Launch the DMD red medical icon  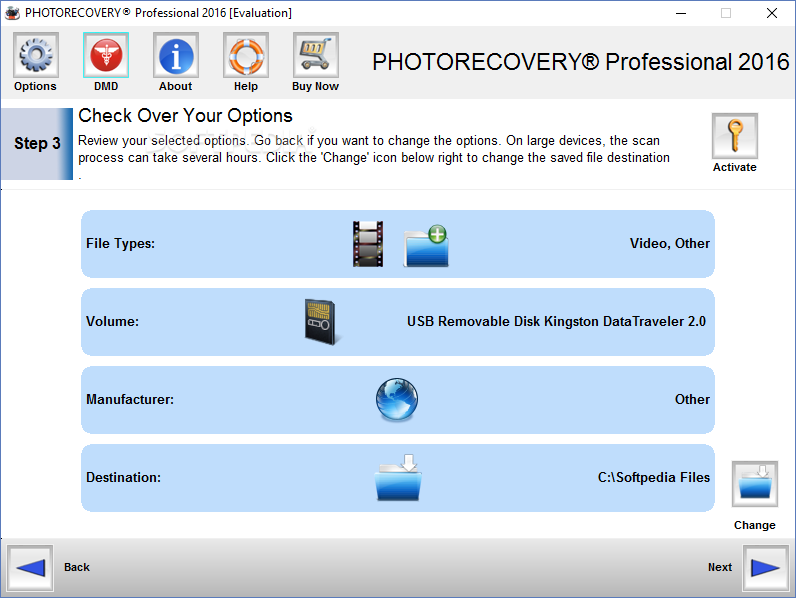pos(106,55)
